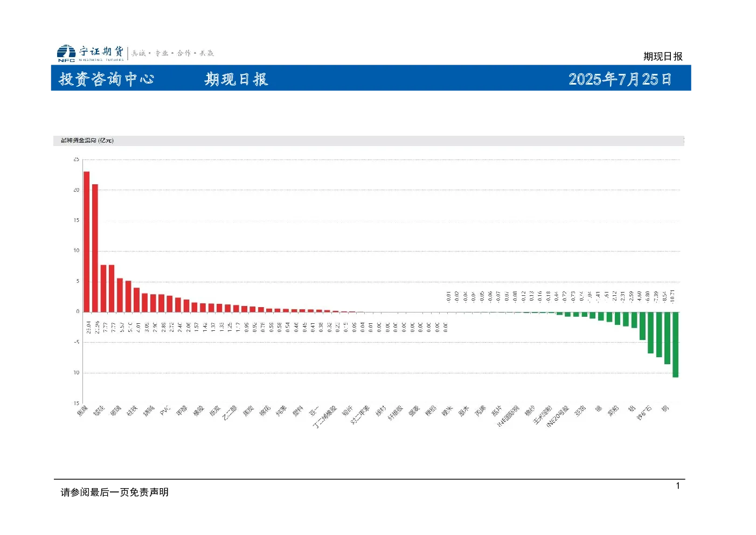Click the x-axis label INE20号胶
This screenshot has width=756, height=535.
click(558, 416)
